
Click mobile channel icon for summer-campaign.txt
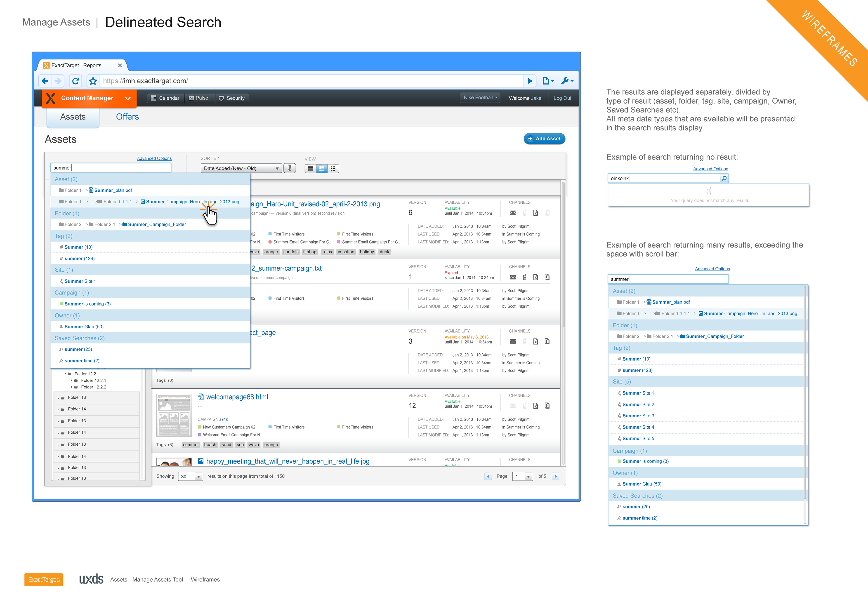[525, 277]
